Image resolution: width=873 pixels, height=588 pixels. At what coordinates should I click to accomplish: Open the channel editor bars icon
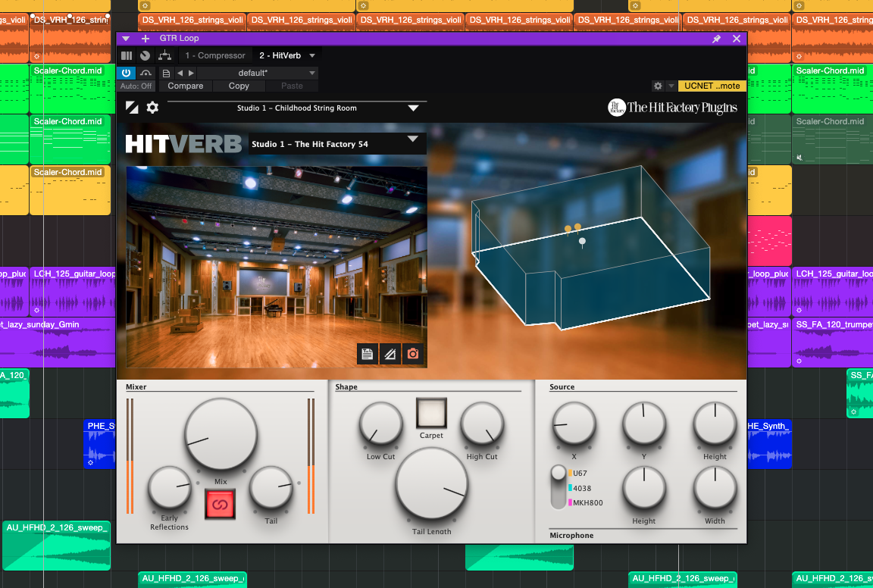point(127,55)
